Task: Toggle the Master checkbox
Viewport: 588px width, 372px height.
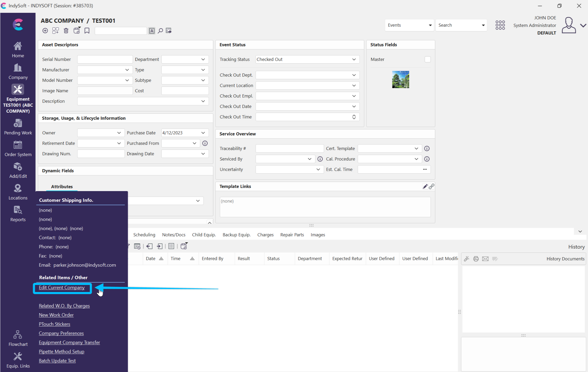Action: [427, 59]
